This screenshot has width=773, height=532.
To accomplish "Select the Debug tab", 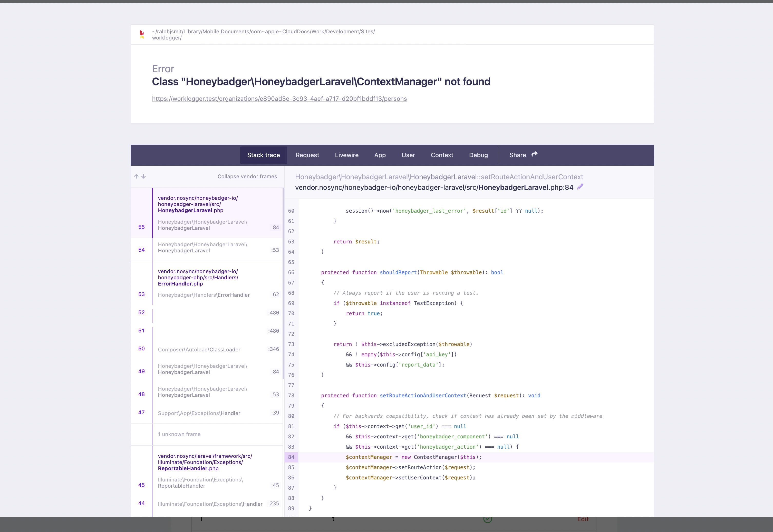I will click(478, 155).
